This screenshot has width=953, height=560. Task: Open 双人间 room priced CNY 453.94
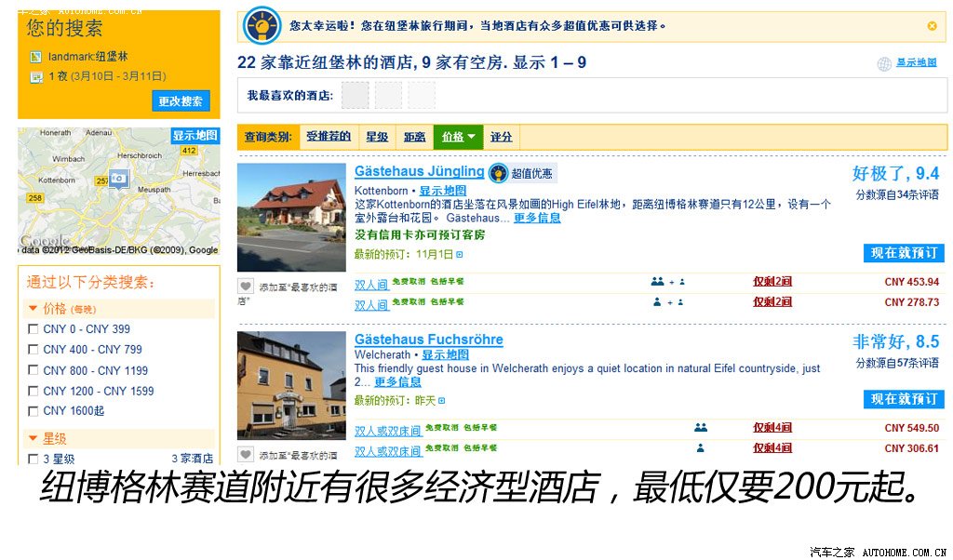(x=371, y=284)
